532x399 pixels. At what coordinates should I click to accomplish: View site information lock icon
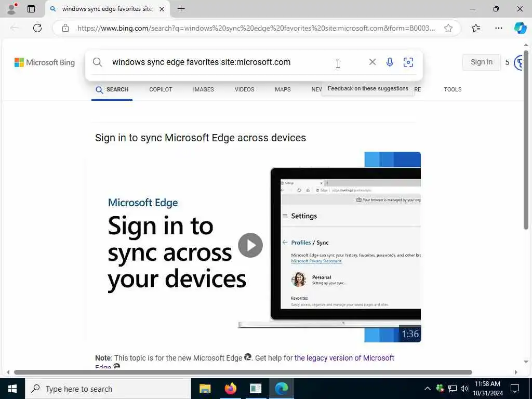pyautogui.click(x=65, y=28)
